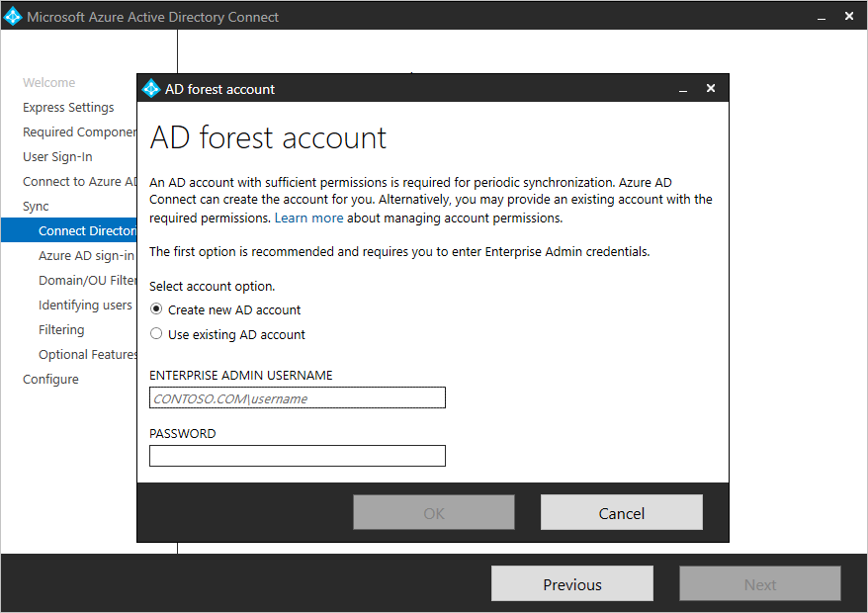Select Configure in the sidebar
The width and height of the screenshot is (868, 613).
(50, 379)
